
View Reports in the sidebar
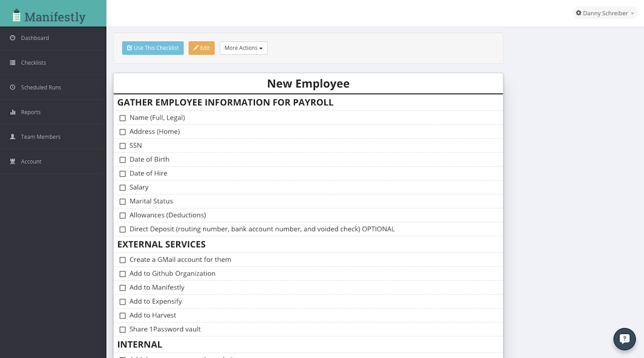pos(53,112)
